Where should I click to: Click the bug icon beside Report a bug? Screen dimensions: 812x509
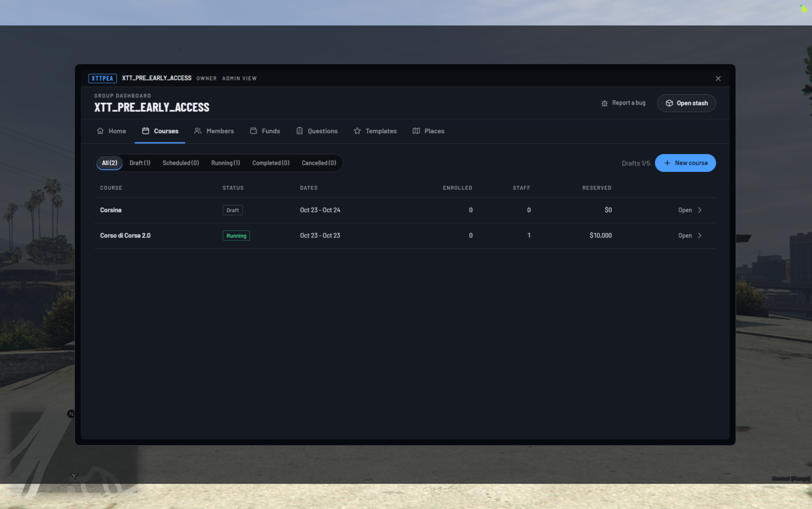pos(605,103)
